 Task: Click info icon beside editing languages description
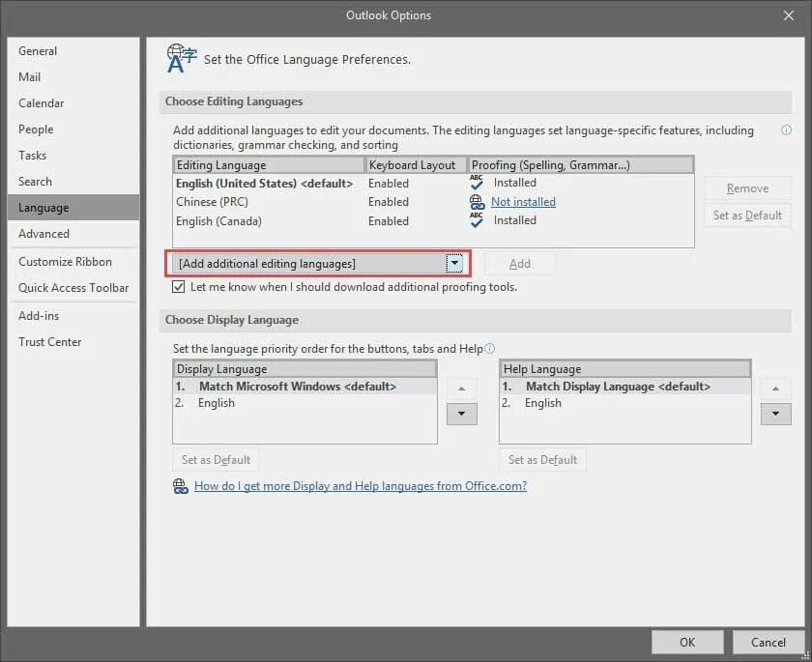[786, 130]
